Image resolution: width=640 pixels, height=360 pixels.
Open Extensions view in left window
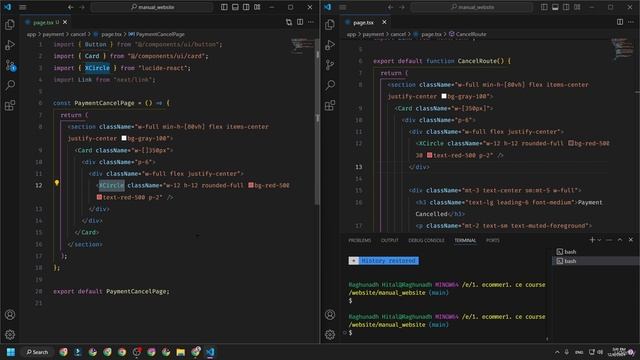coord(10,105)
